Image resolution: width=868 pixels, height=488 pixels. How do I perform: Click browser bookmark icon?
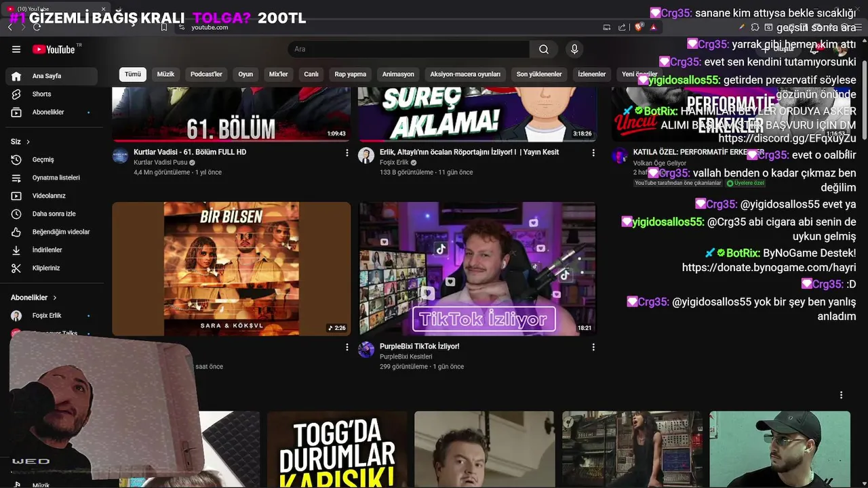[x=164, y=27]
